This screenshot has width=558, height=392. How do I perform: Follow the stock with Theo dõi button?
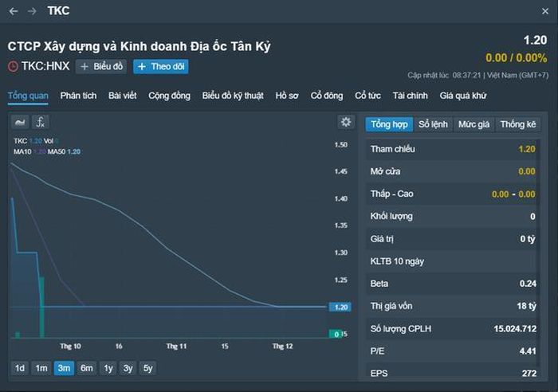pyautogui.click(x=160, y=67)
